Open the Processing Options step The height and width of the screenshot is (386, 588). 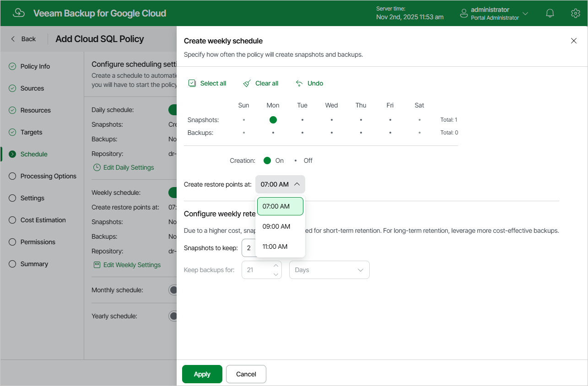point(49,176)
